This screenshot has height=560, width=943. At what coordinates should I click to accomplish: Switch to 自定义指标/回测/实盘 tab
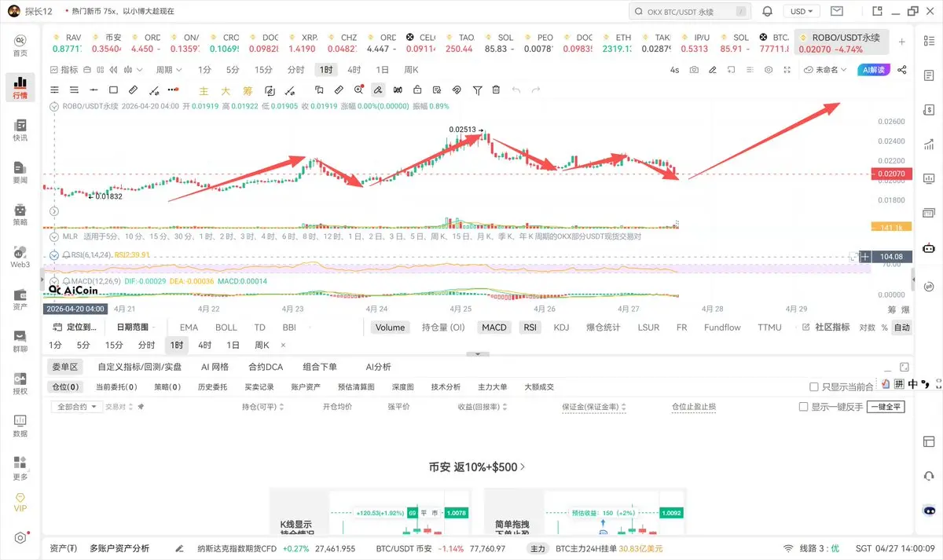(x=140, y=367)
